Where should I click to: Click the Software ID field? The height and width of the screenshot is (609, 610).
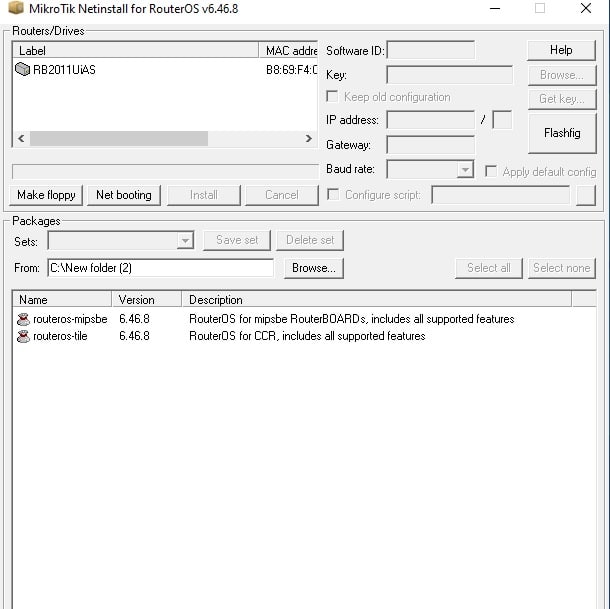pos(431,51)
